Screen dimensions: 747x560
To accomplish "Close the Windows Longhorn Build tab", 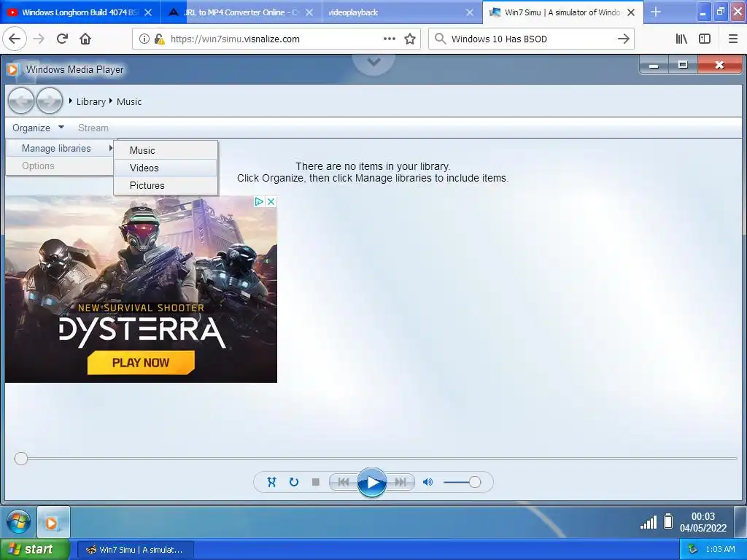I will [x=148, y=12].
